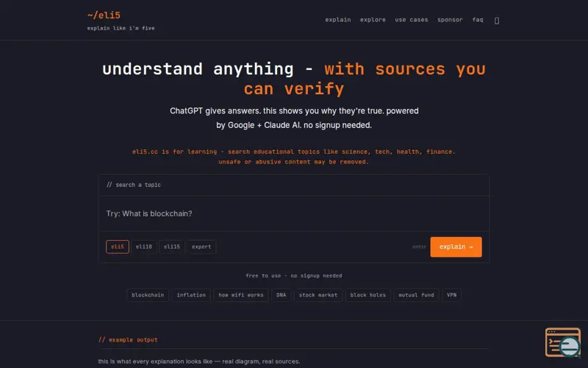588x368 pixels.
Task: Choose the stock market topic chip
Action: pyautogui.click(x=318, y=295)
